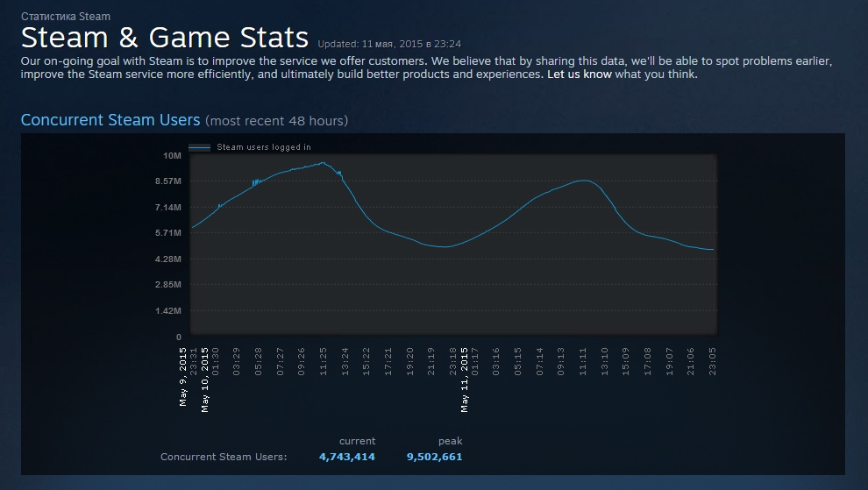Viewport: 868px width, 490px height.
Task: Click the 'Steam & Game Stats' title
Action: point(165,38)
